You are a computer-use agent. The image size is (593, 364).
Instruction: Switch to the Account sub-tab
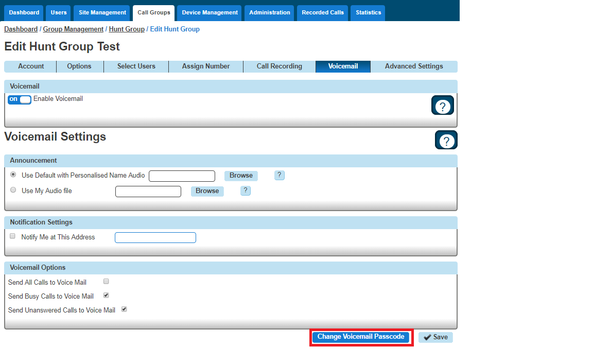[x=31, y=66]
